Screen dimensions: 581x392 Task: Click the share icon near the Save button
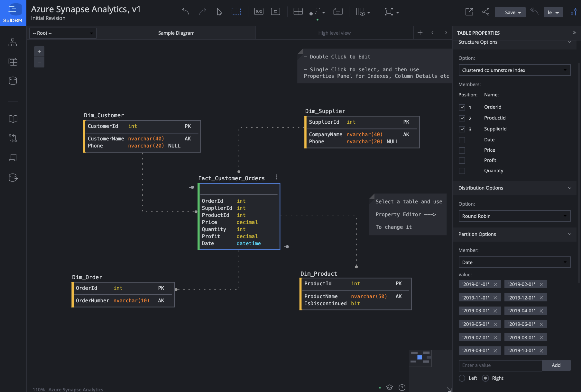(485, 11)
